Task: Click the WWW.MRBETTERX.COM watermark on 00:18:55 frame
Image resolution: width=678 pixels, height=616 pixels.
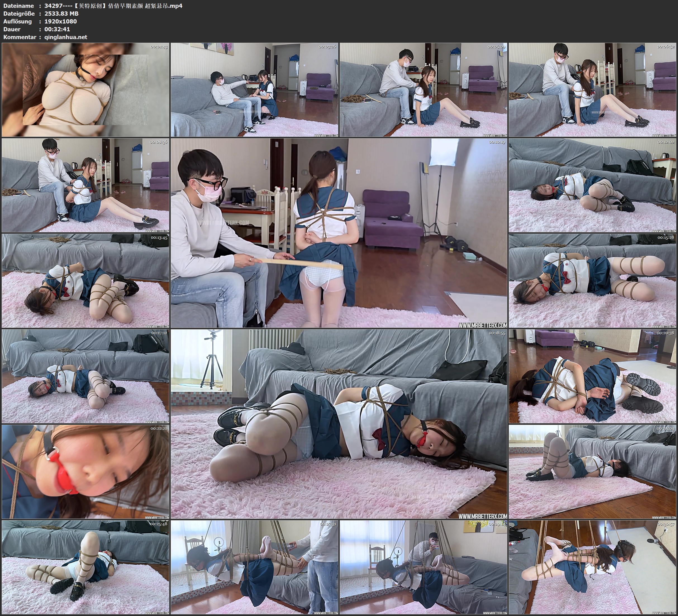Action: pyautogui.click(x=483, y=516)
